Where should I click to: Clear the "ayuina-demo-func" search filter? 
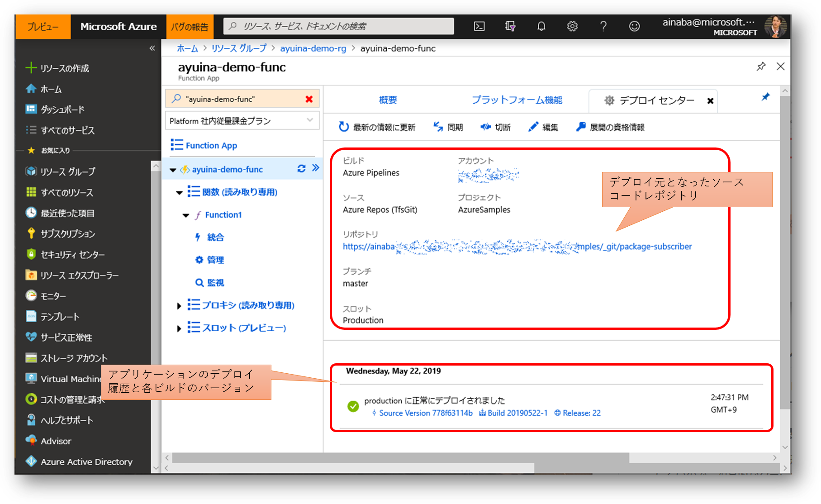tap(309, 99)
